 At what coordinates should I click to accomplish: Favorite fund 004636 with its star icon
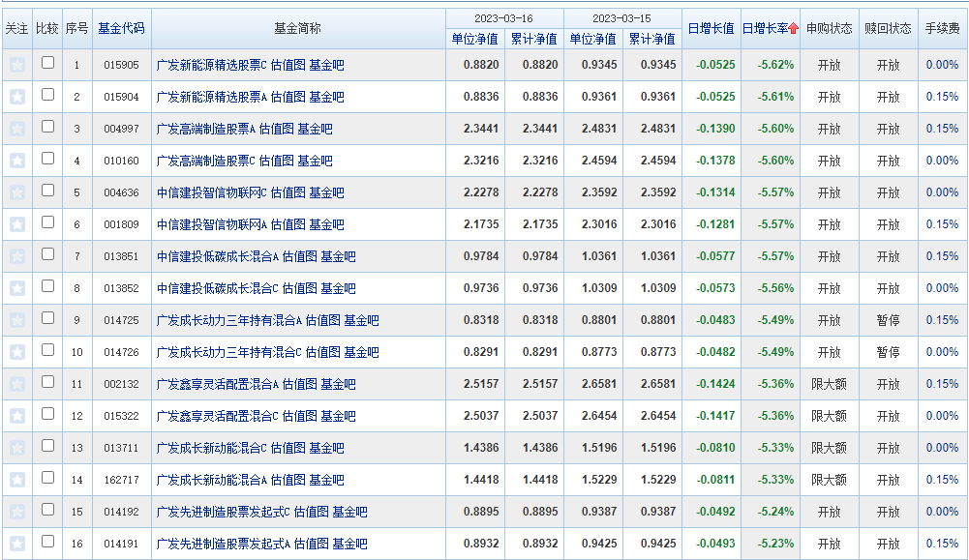pos(17,192)
